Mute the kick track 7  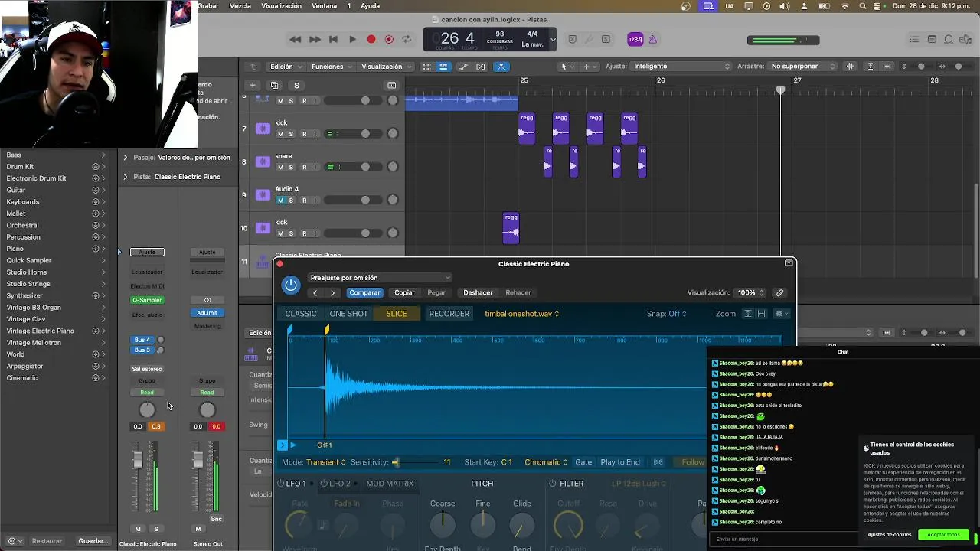[280, 134]
